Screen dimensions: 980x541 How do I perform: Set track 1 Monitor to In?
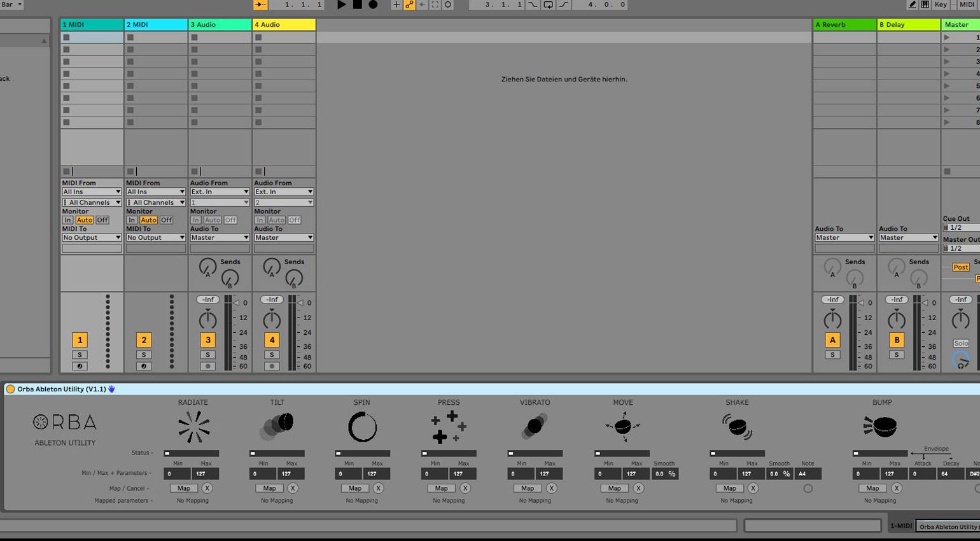67,220
